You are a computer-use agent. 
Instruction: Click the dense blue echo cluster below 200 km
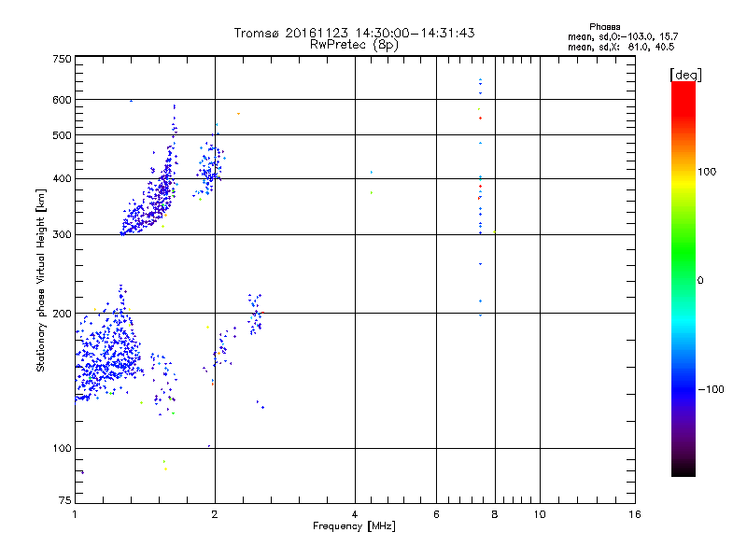pos(110,353)
